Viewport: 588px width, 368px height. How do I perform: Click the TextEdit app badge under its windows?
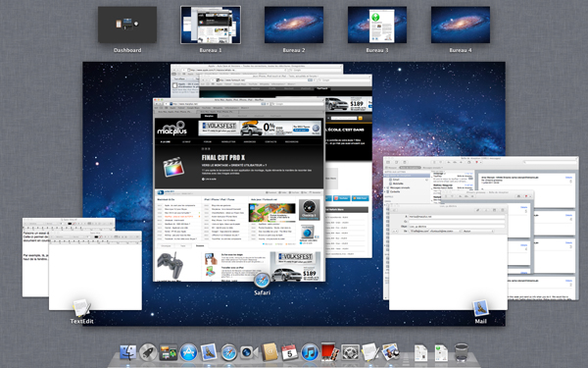(x=81, y=308)
